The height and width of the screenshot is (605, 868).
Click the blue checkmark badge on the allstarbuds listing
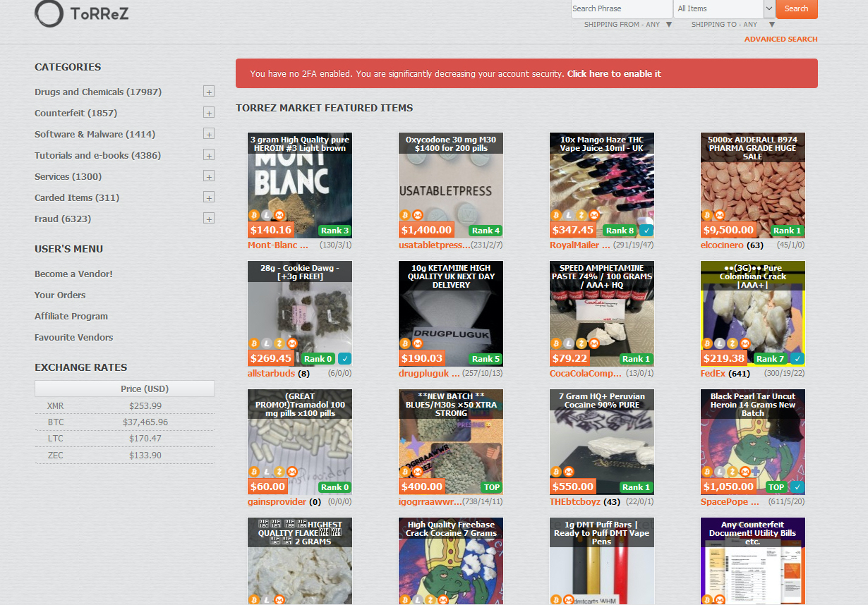(x=344, y=358)
